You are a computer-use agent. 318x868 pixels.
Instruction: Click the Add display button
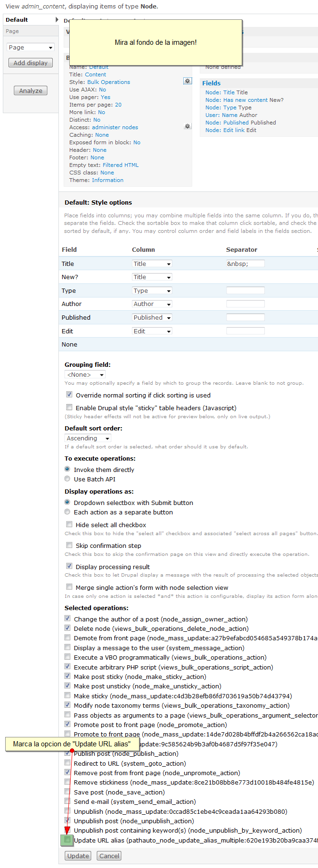click(31, 63)
